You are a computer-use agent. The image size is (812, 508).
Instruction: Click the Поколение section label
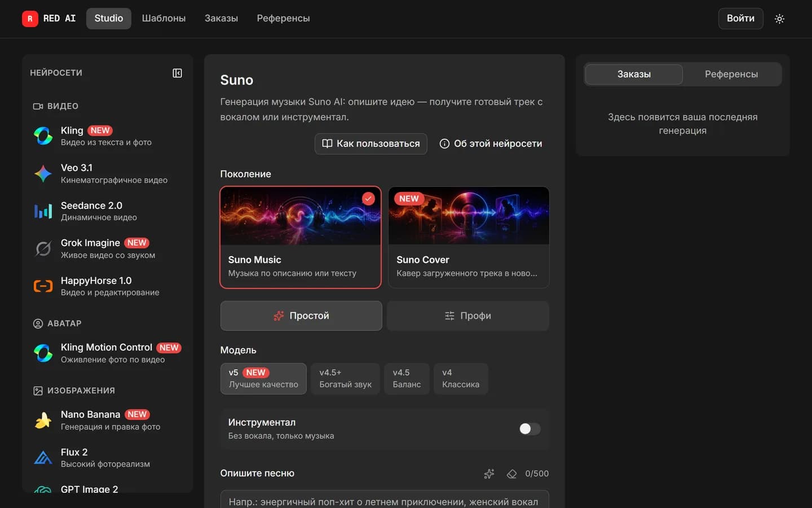click(245, 174)
